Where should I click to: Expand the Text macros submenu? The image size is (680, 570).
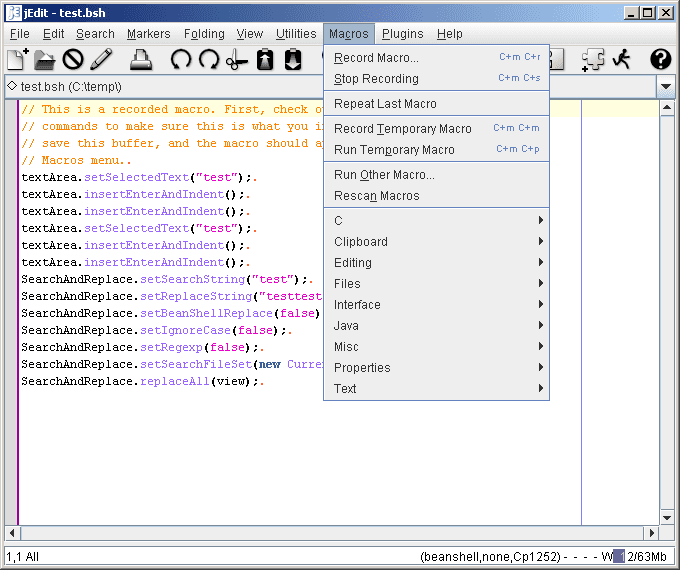tap(436, 388)
